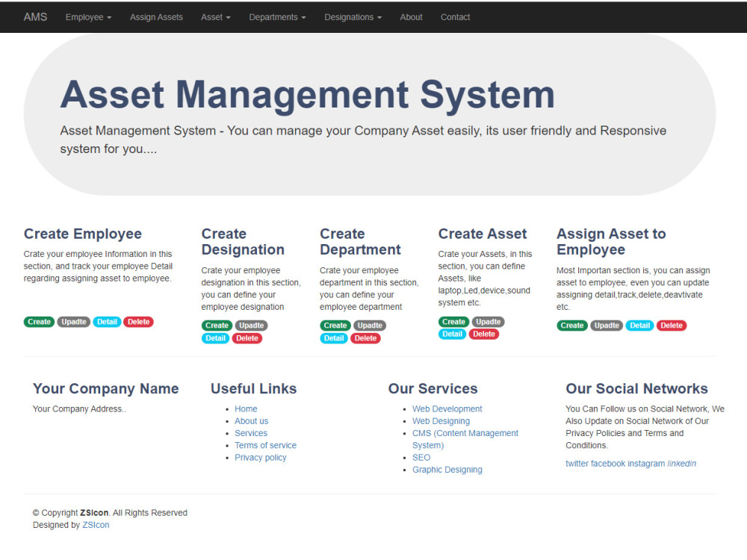747x560 pixels.
Task: Go to Assign Assets page
Action: [x=156, y=17]
